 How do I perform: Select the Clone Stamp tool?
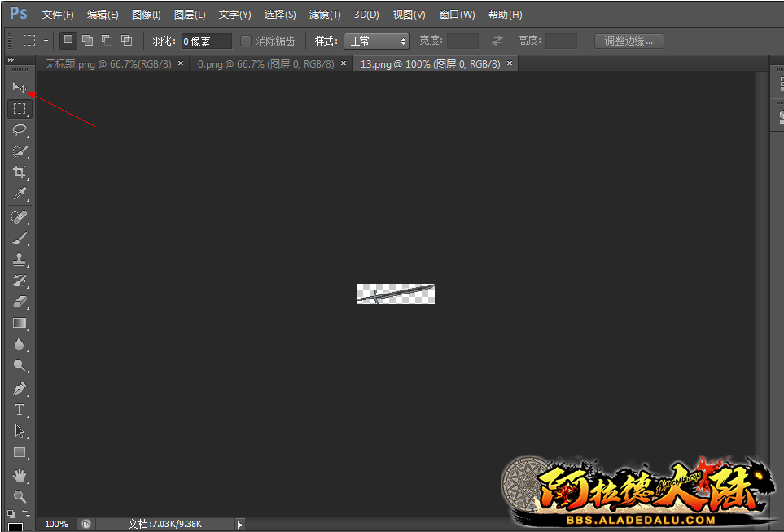coord(20,259)
